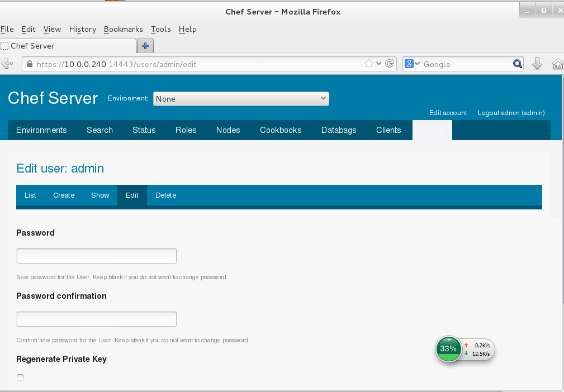
Task: Open the Delete user sub-tab
Action: click(x=166, y=195)
